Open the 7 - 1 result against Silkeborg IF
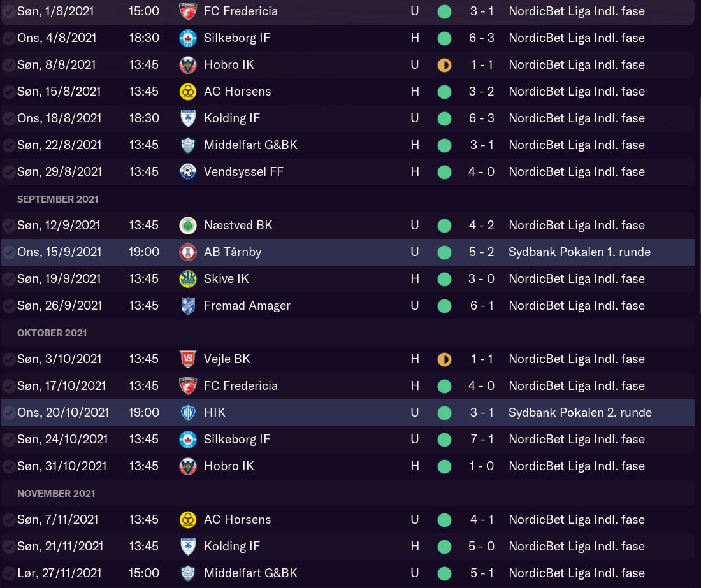This screenshot has width=701, height=588. 482,440
